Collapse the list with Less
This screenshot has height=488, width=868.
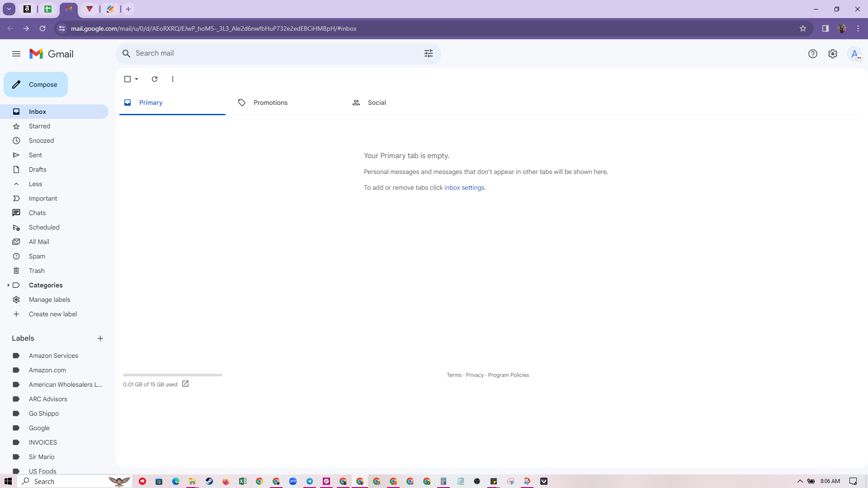pos(35,184)
